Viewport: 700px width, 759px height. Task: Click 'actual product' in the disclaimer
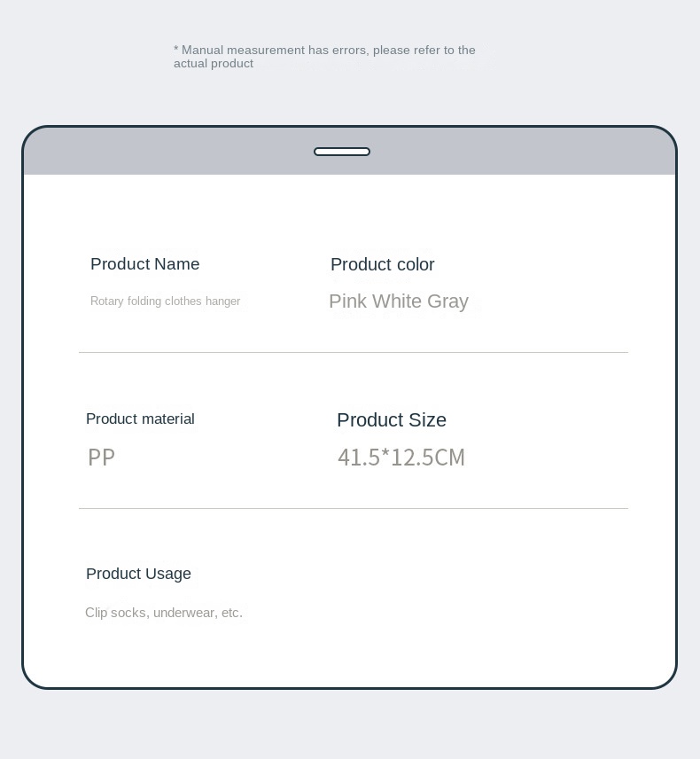click(214, 64)
